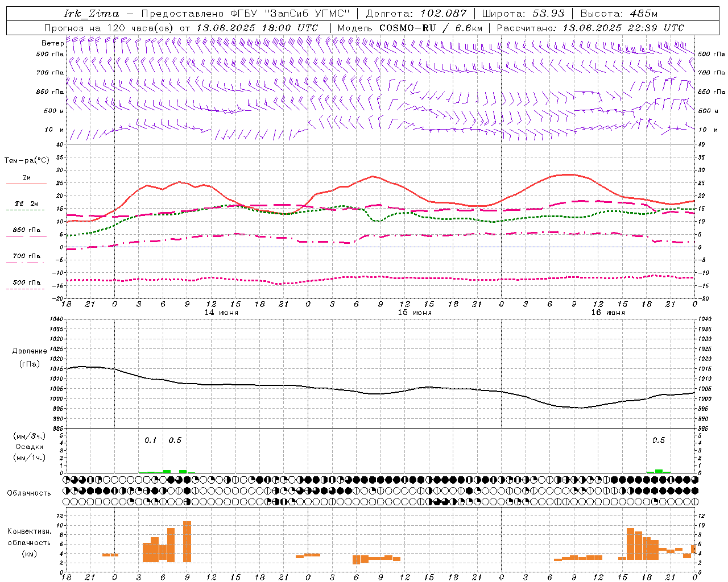Click the "14 июня" date label
The width and height of the screenshot is (728, 582).
(221, 313)
